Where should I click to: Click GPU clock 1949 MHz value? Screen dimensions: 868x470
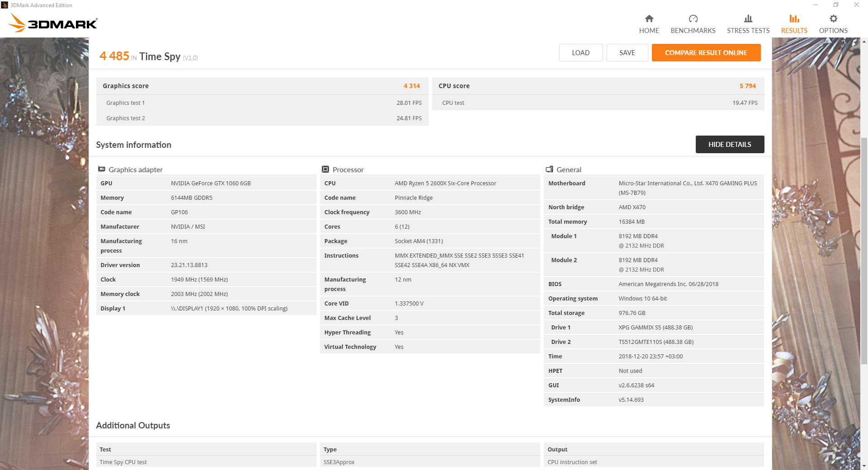[199, 280]
